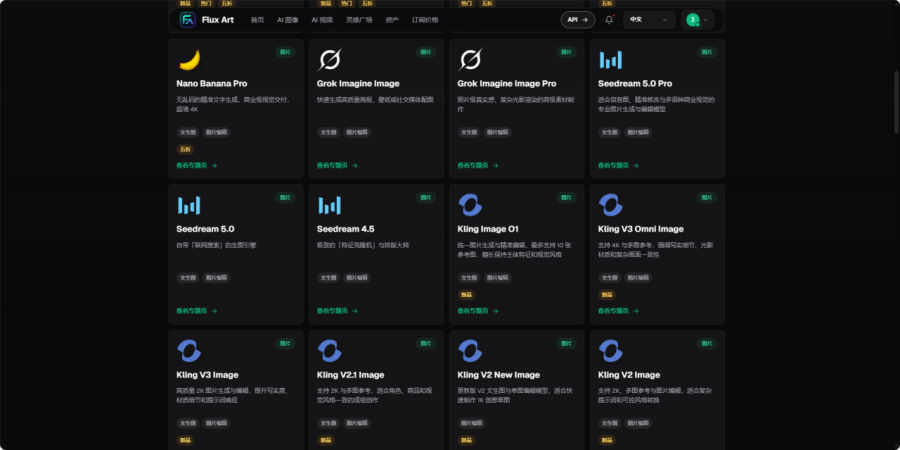Click the Seedream 5.0 card icon
The image size is (900, 450).
point(189,205)
